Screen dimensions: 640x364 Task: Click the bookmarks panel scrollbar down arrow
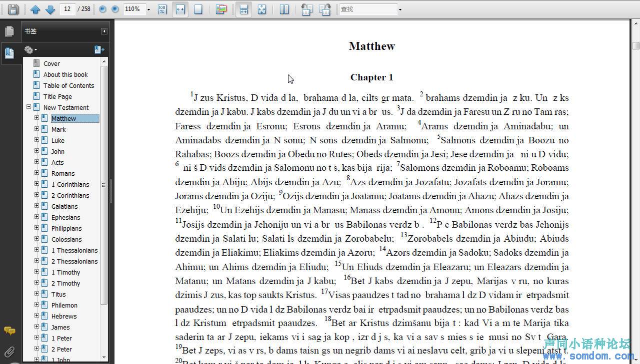pos(104,357)
